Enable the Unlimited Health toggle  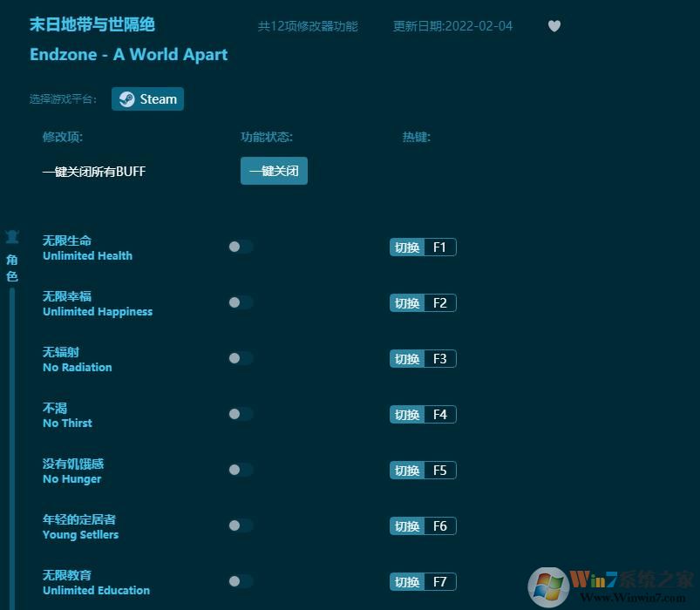240,247
